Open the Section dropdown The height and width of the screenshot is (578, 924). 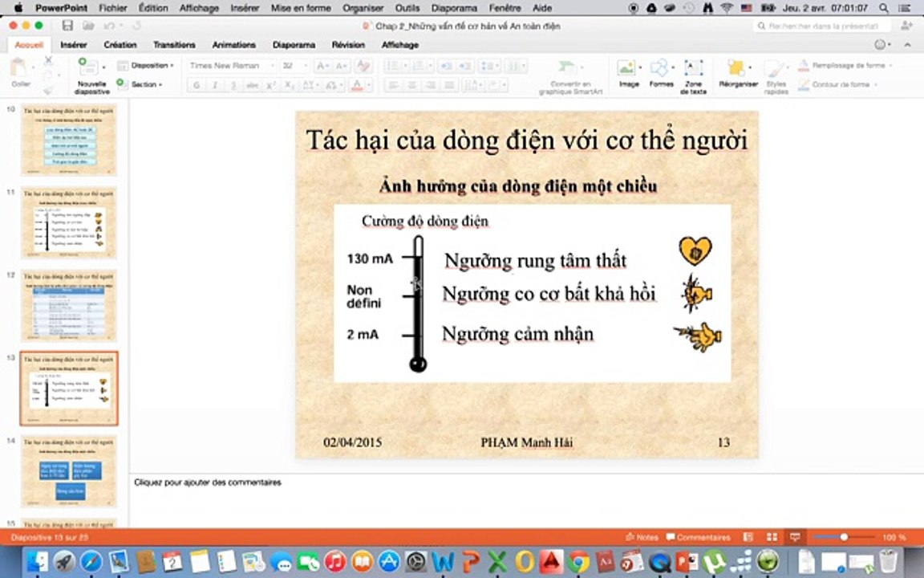point(139,84)
